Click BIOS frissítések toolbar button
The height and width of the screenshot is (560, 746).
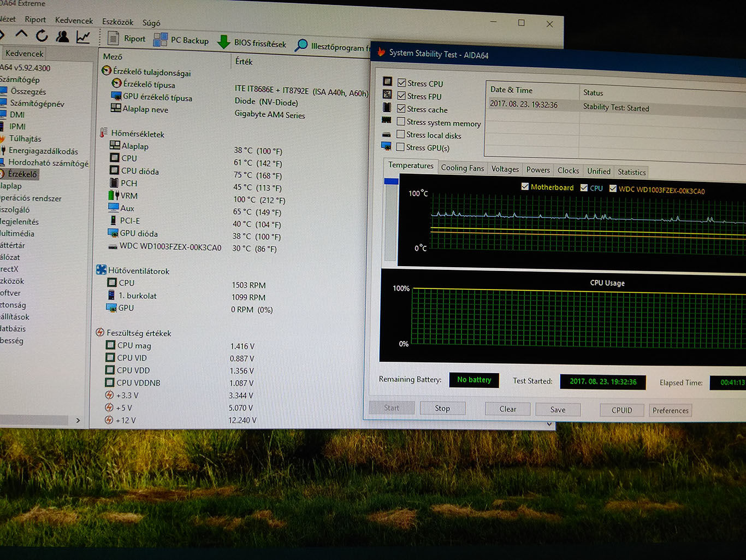(252, 43)
